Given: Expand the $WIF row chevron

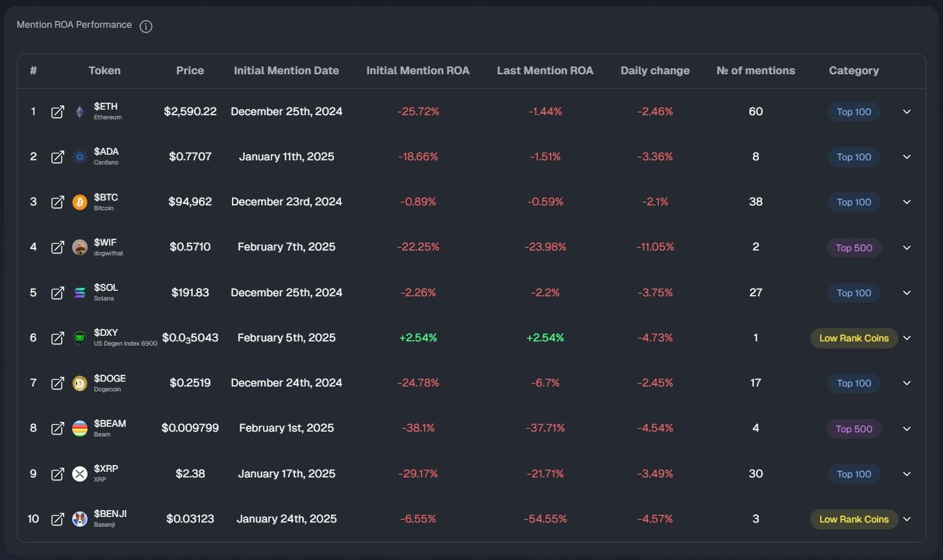Looking at the screenshot, I should [x=906, y=248].
